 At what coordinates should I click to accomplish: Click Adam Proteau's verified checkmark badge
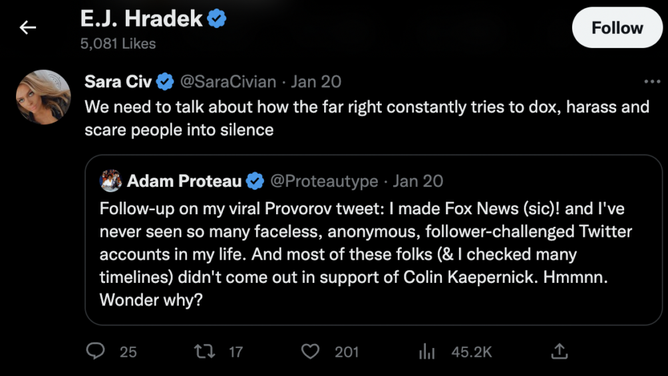(x=255, y=181)
